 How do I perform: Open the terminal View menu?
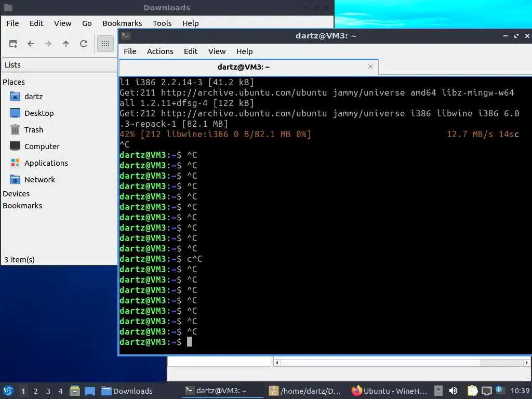point(217,51)
